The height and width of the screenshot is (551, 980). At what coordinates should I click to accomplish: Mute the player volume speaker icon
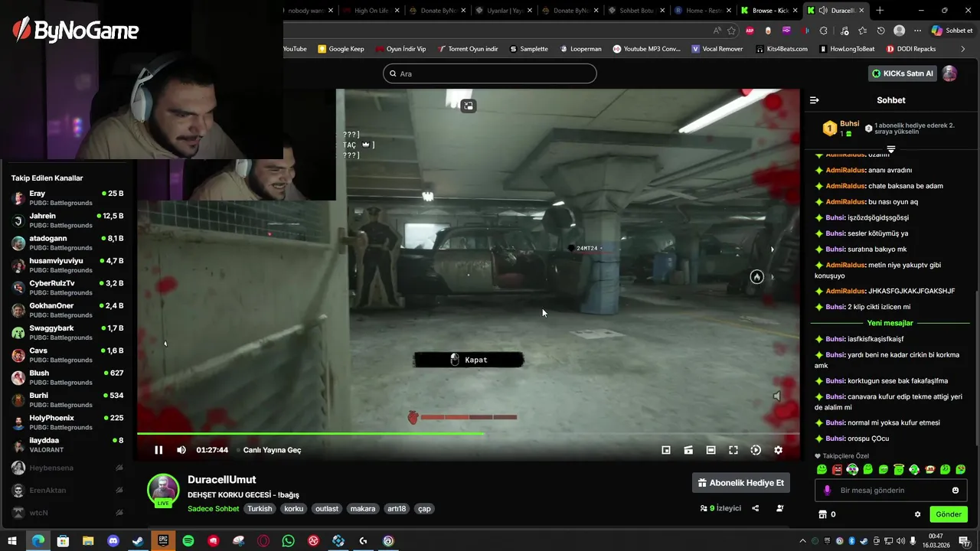pyautogui.click(x=181, y=450)
